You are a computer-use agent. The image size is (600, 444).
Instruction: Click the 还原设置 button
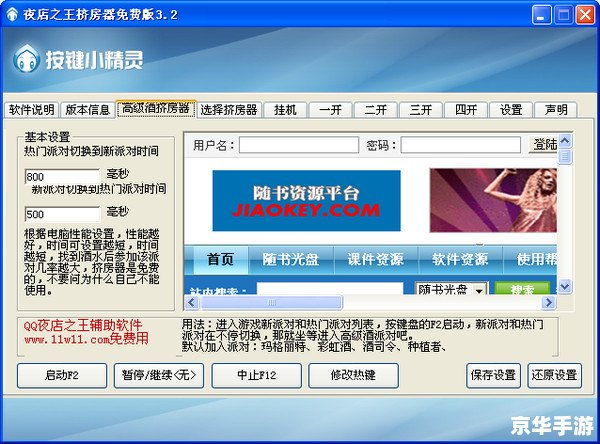coord(554,375)
